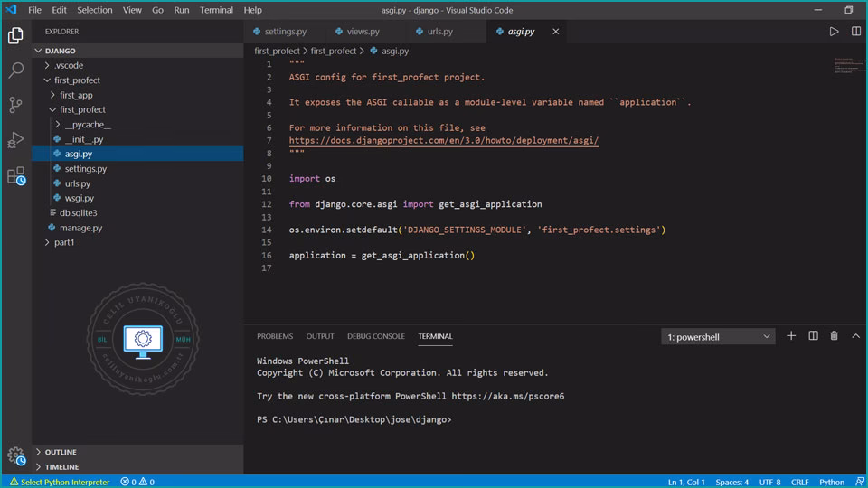Image resolution: width=868 pixels, height=488 pixels.
Task: Expand the OUTLINE section
Action: pyautogui.click(x=137, y=452)
